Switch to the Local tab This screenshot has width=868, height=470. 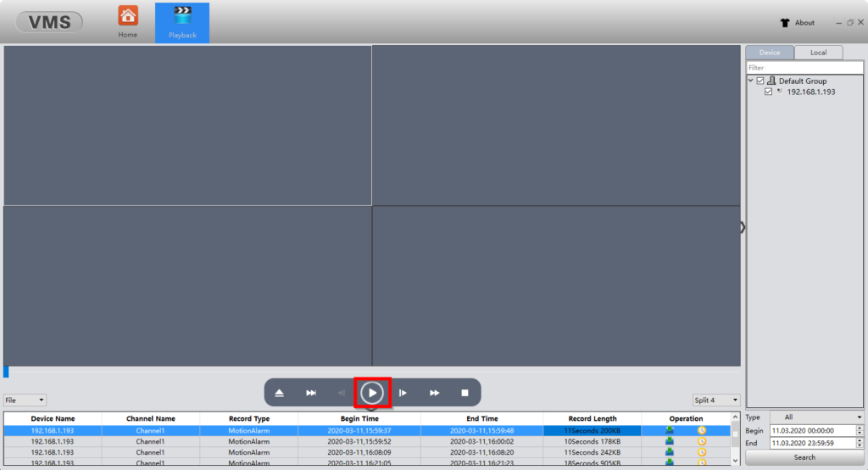pyautogui.click(x=818, y=53)
